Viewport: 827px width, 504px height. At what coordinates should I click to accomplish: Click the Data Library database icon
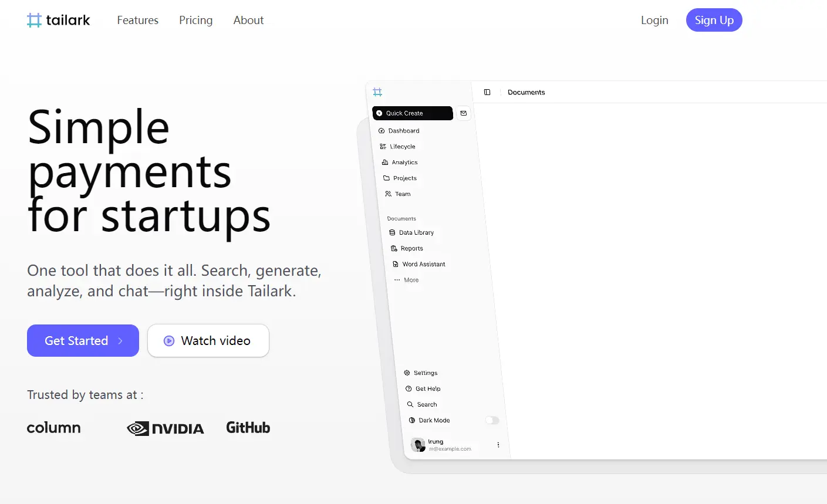click(x=393, y=232)
